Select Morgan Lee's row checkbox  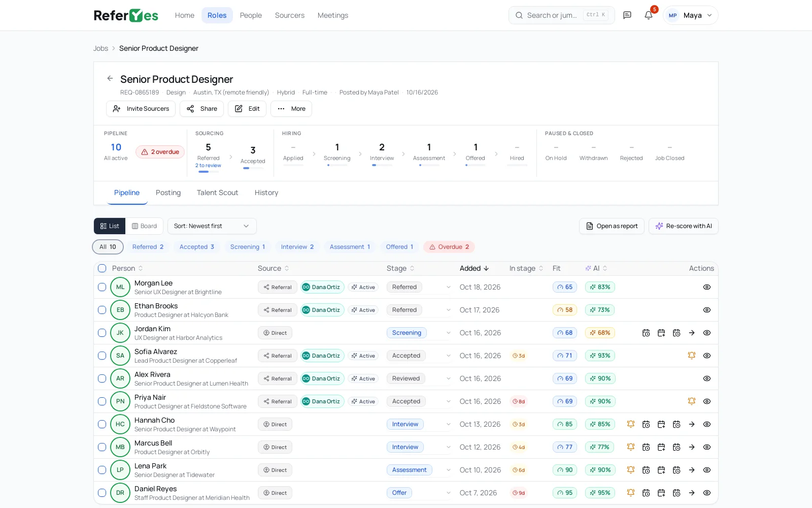tap(102, 287)
